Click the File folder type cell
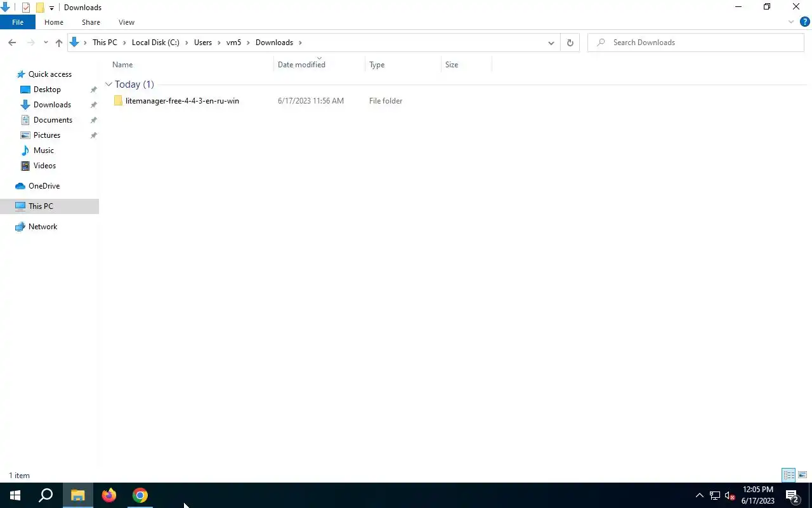The width and height of the screenshot is (812, 508). [x=386, y=101]
